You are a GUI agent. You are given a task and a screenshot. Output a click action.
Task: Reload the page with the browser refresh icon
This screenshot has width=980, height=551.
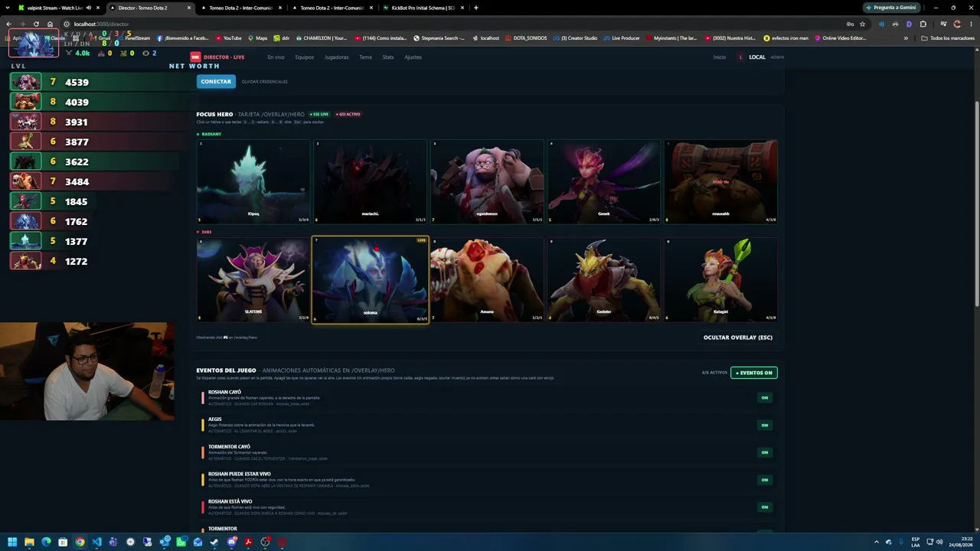click(36, 24)
